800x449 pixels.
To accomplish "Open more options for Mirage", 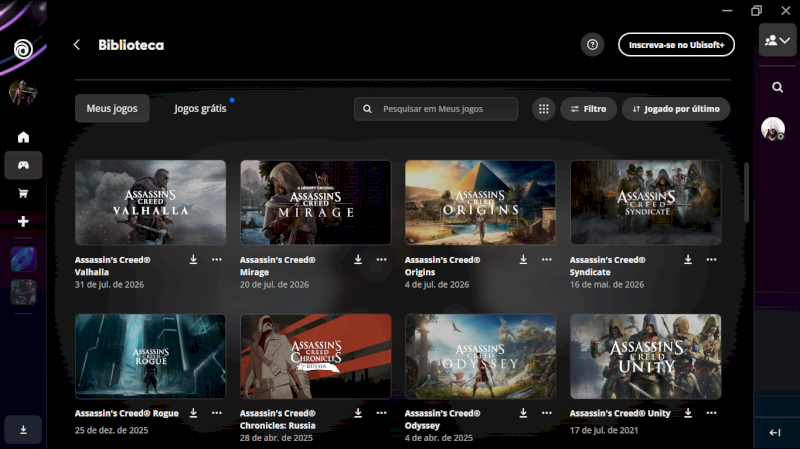I will coord(382,260).
